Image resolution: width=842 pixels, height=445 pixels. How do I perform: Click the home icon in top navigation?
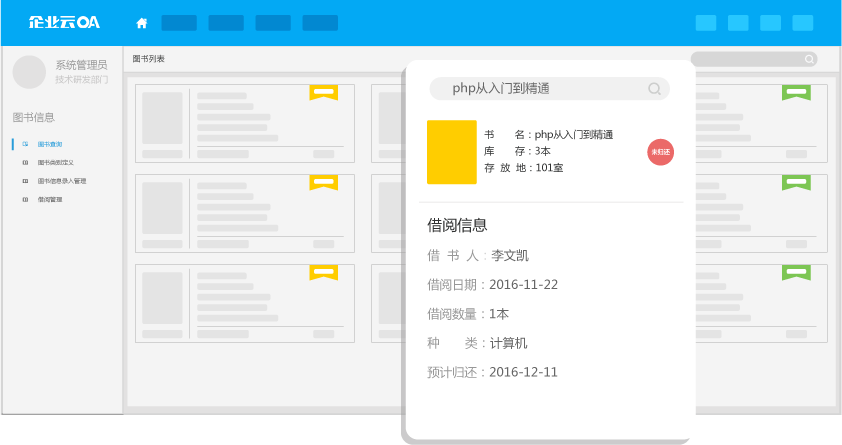[x=142, y=23]
